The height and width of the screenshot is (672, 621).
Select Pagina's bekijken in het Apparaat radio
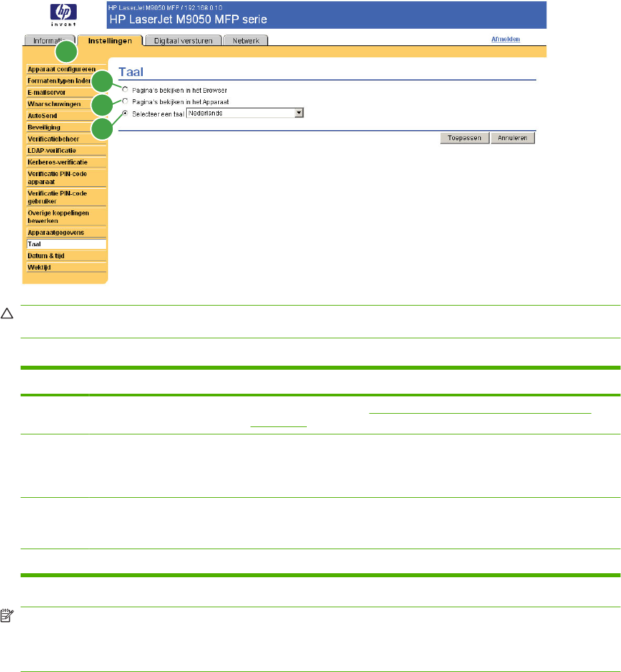pyautogui.click(x=125, y=101)
